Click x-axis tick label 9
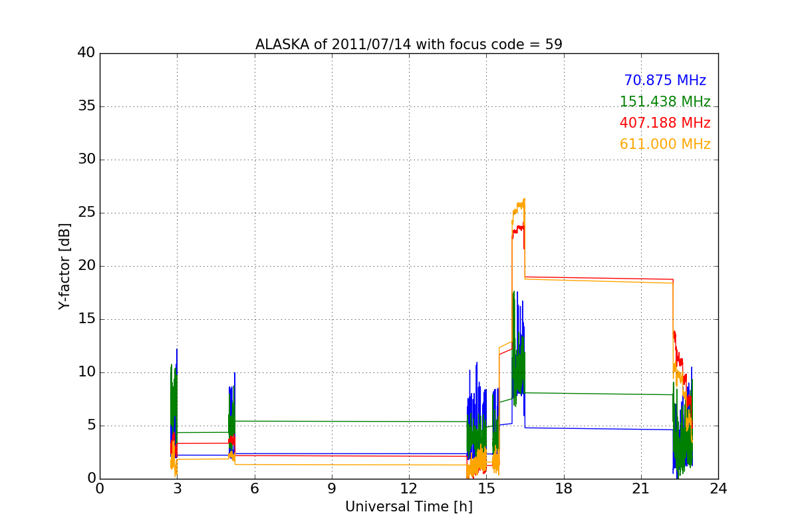The width and height of the screenshot is (798, 532). tap(332, 489)
